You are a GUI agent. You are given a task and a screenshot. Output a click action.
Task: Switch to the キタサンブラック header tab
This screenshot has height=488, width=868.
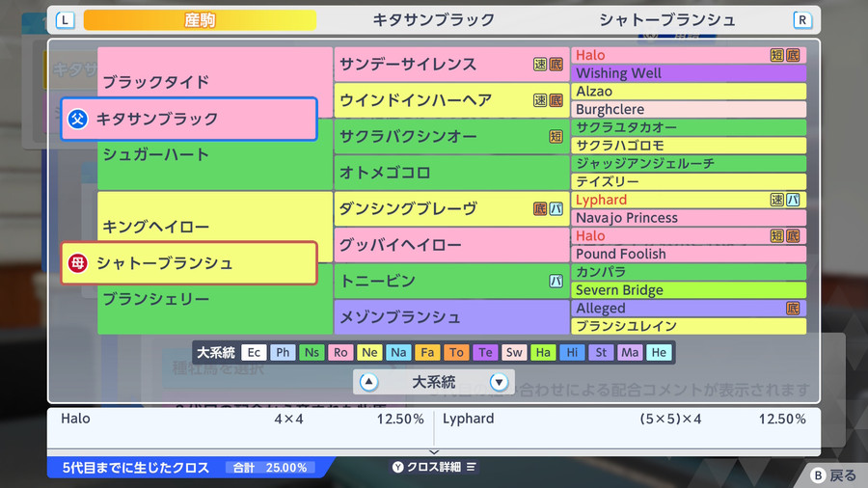click(433, 20)
